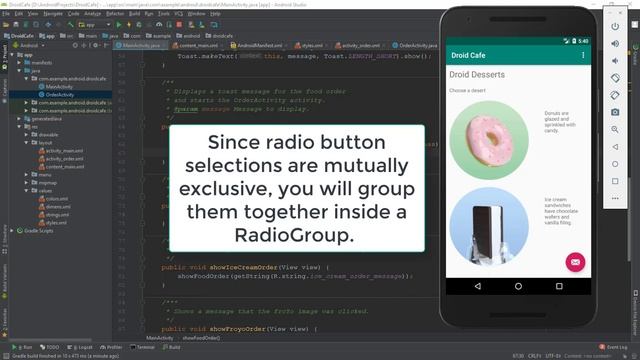This screenshot has height=360, width=640.
Task: Start debugging with the bug icon
Action: click(139, 25)
